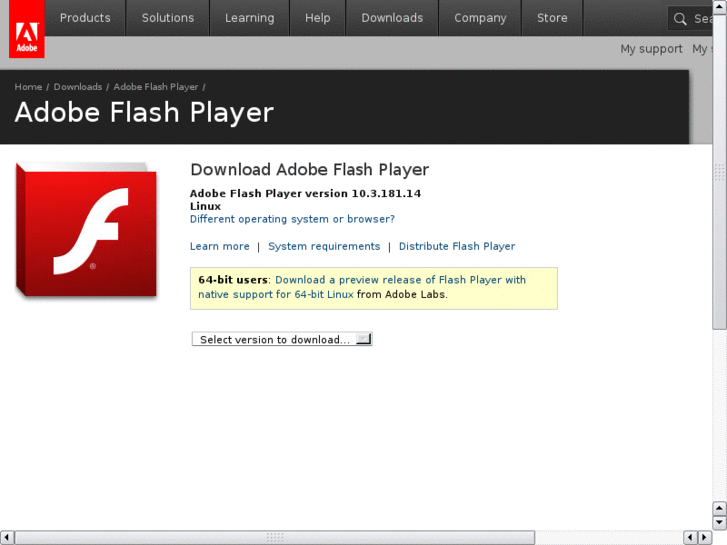
Task: Click Distribute Flash Player link
Action: (457, 246)
